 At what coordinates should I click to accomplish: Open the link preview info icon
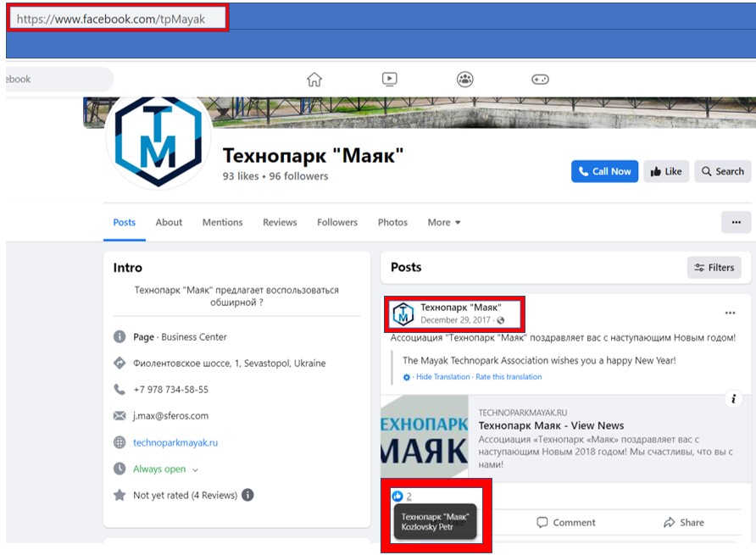click(733, 399)
